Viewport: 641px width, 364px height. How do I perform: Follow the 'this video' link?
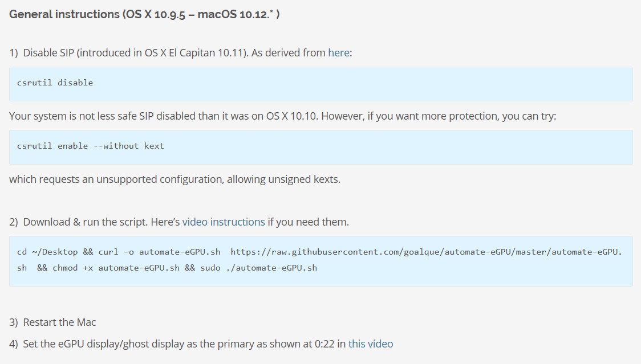[370, 343]
